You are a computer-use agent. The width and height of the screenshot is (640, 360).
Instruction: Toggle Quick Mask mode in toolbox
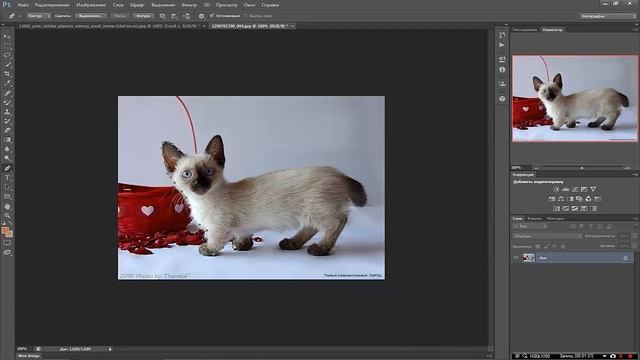point(7,243)
